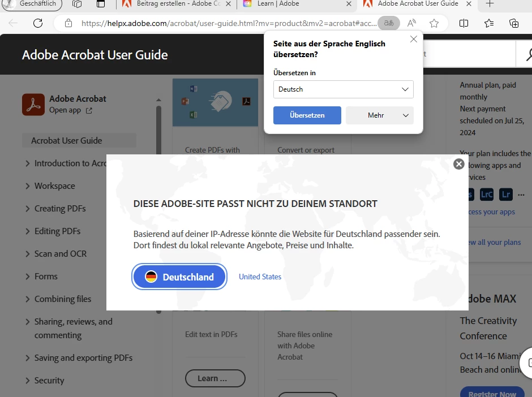Viewport: 532px width, 397px height.
Task: Click the three dots more apps icon
Action: (521, 195)
